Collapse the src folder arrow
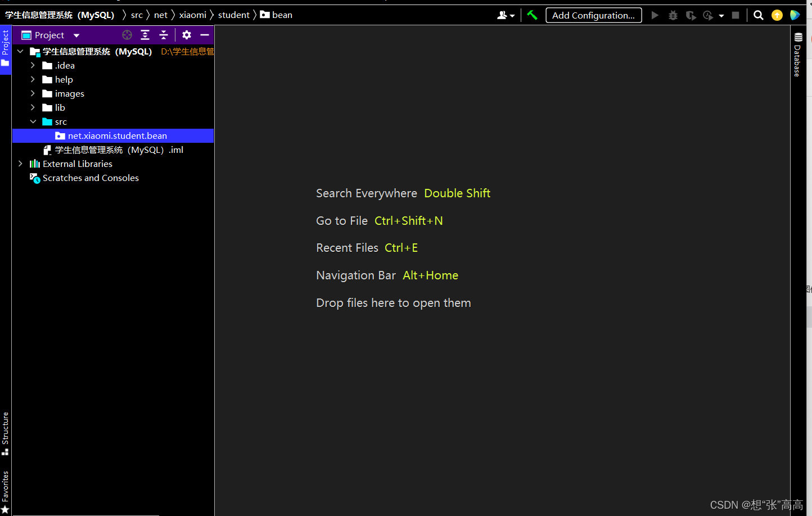 pos(33,121)
